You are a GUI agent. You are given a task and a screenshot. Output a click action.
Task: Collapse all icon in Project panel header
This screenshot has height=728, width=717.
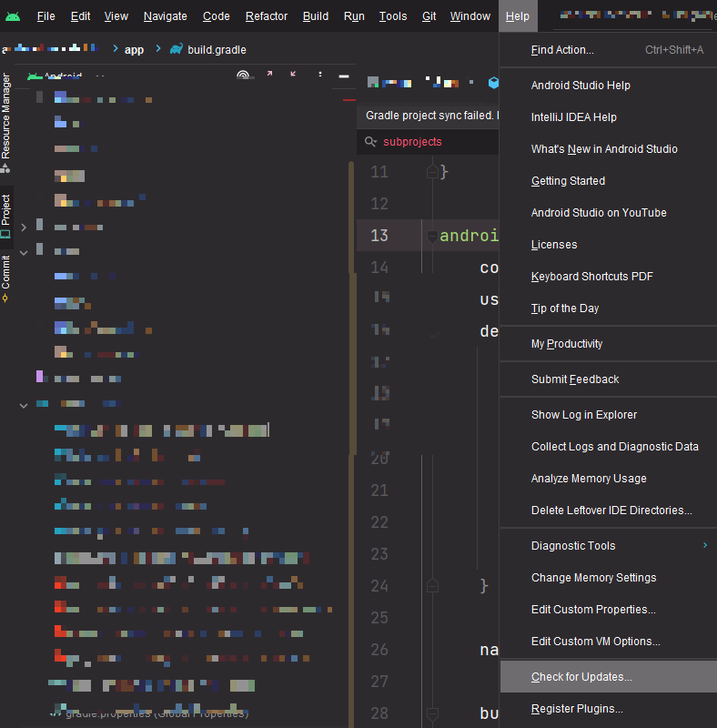[293, 74]
